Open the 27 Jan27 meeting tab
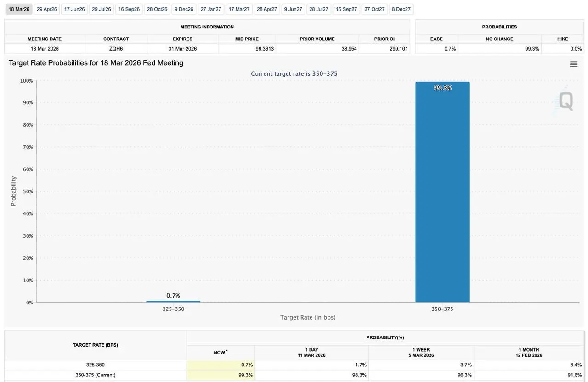The image size is (588, 382). click(x=211, y=9)
